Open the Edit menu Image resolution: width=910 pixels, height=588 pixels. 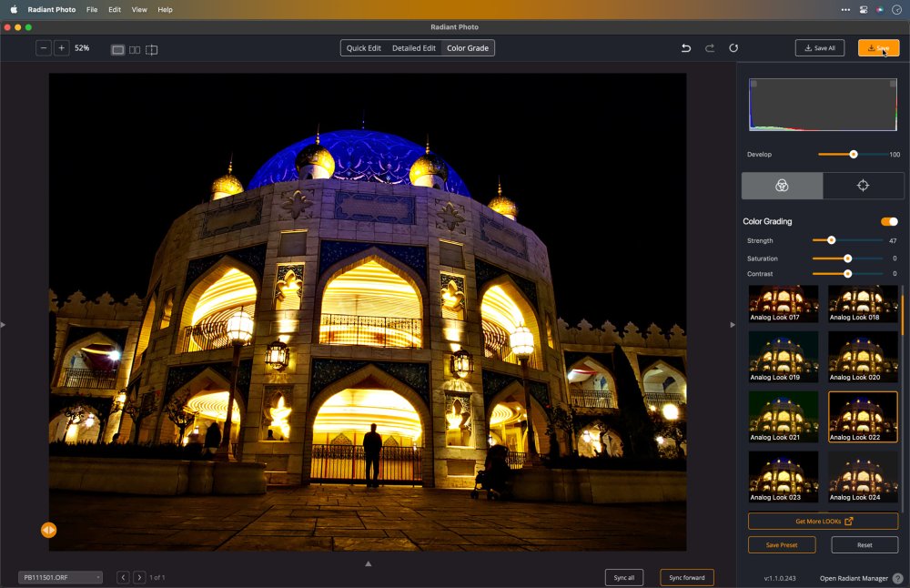(114, 9)
